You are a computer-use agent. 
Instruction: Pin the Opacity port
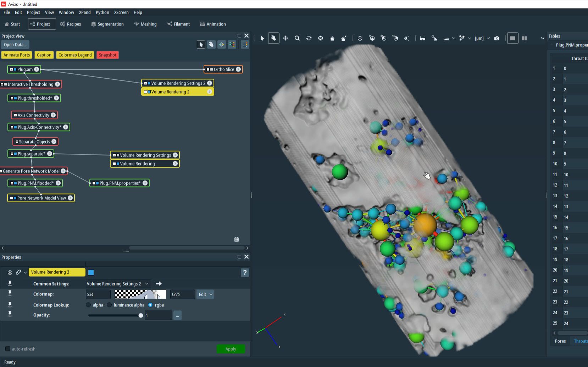[x=10, y=314]
